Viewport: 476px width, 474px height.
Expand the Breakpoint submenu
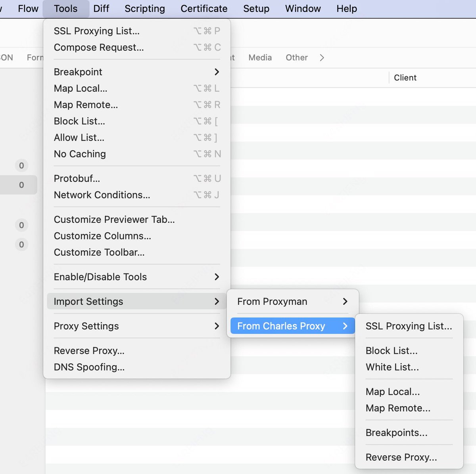[x=137, y=72]
